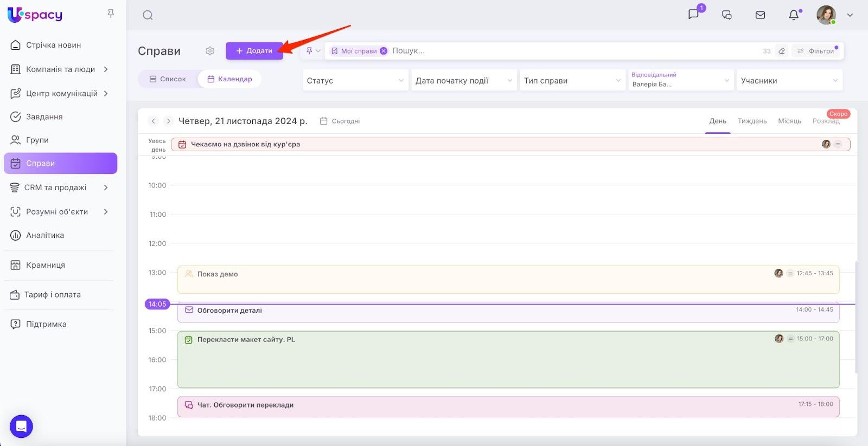Select the Місяць calendar tab
Image resolution: width=868 pixels, height=446 pixels.
pyautogui.click(x=789, y=121)
